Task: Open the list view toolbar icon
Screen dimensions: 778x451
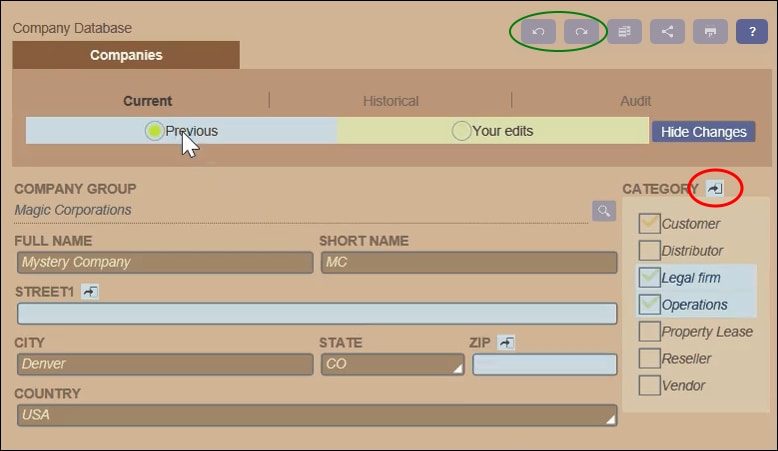Action: pyautogui.click(x=625, y=32)
